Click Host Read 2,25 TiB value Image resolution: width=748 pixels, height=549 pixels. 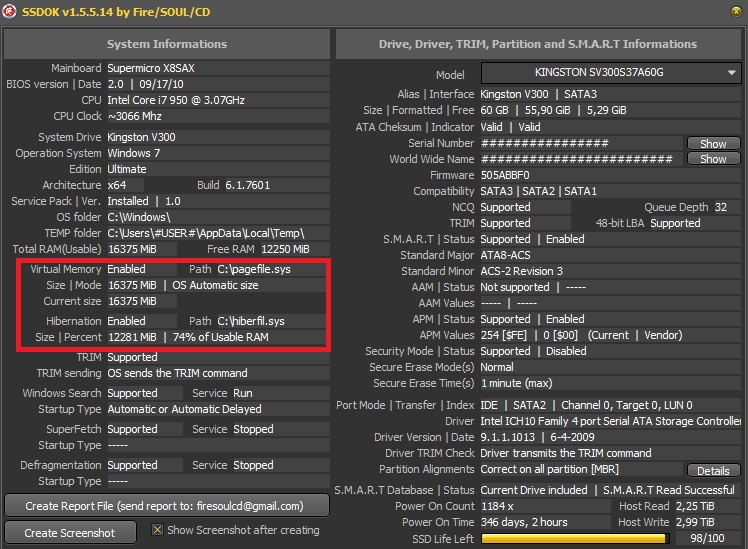click(695, 506)
